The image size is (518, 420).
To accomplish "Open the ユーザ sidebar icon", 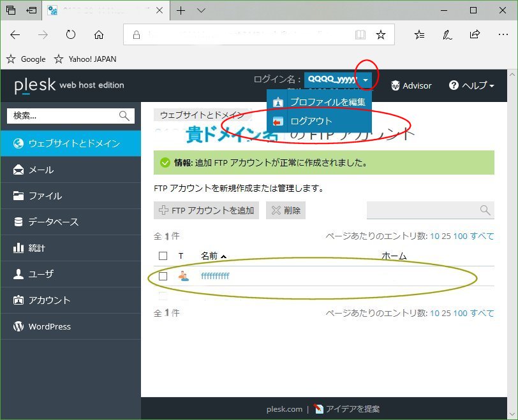I will click(19, 274).
